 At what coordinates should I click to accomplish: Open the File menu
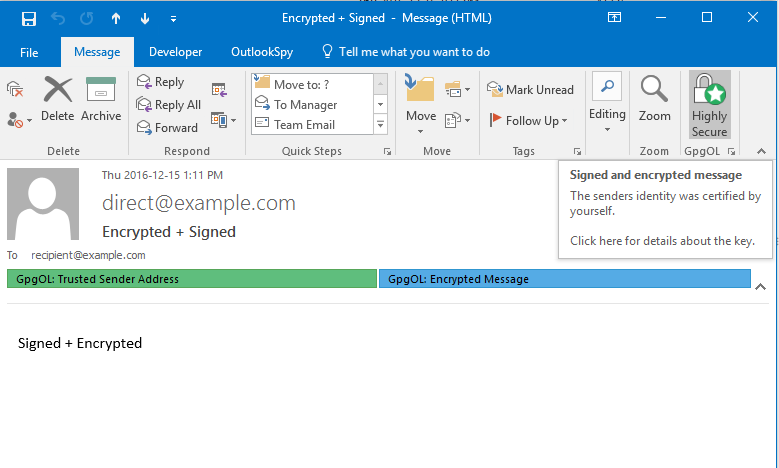(x=29, y=52)
